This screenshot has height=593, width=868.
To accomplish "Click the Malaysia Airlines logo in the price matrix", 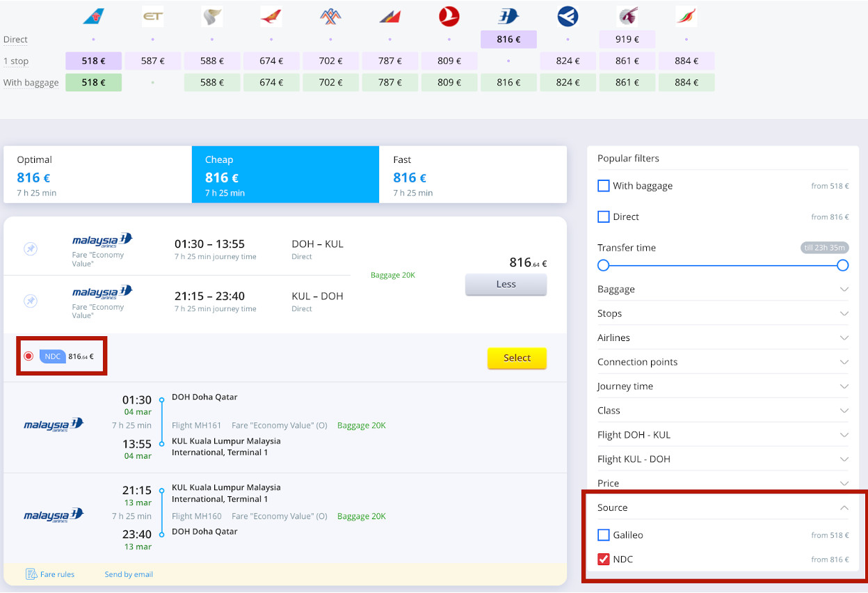I will point(508,16).
